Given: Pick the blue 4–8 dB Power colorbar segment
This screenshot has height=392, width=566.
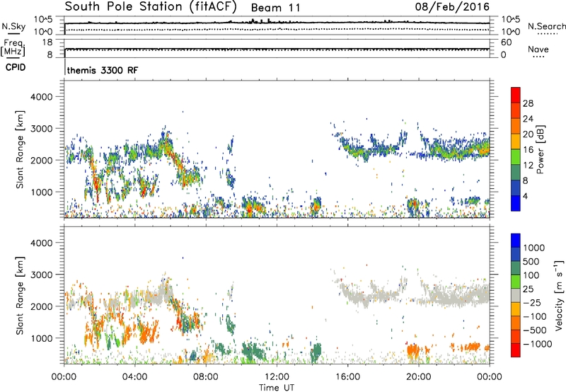Looking at the screenshot, I should (x=516, y=188).
